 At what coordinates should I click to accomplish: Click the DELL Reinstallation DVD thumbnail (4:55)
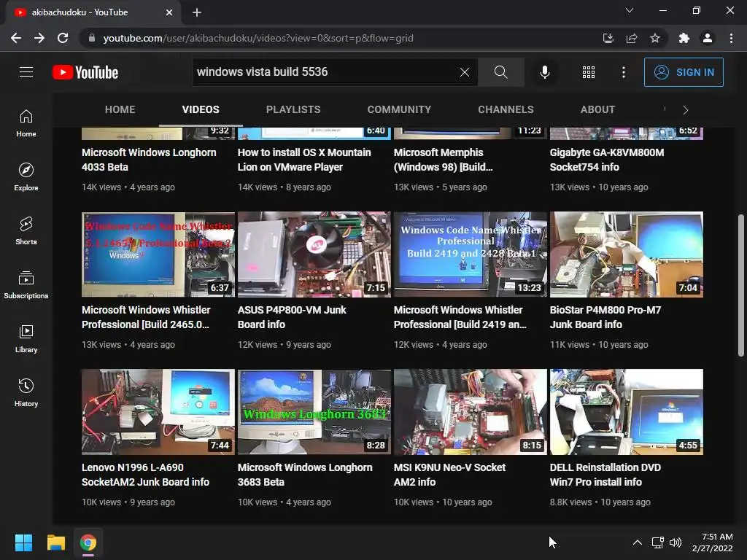tap(627, 412)
